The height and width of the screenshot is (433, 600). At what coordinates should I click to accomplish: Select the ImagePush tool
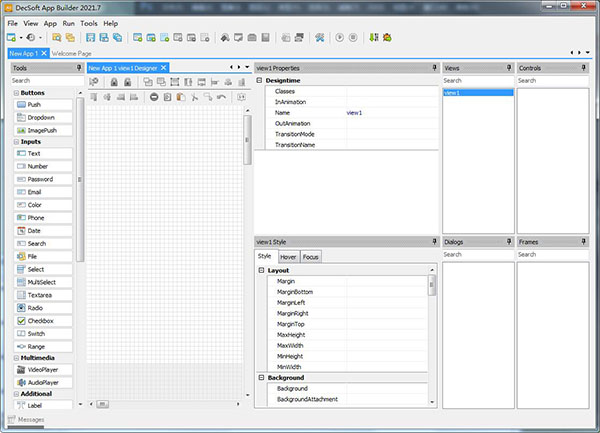[x=43, y=130]
